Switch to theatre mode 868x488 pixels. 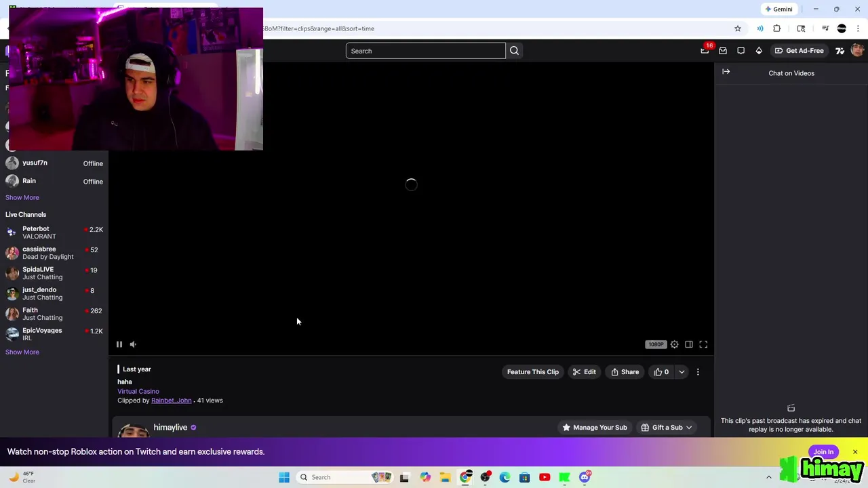(x=689, y=344)
